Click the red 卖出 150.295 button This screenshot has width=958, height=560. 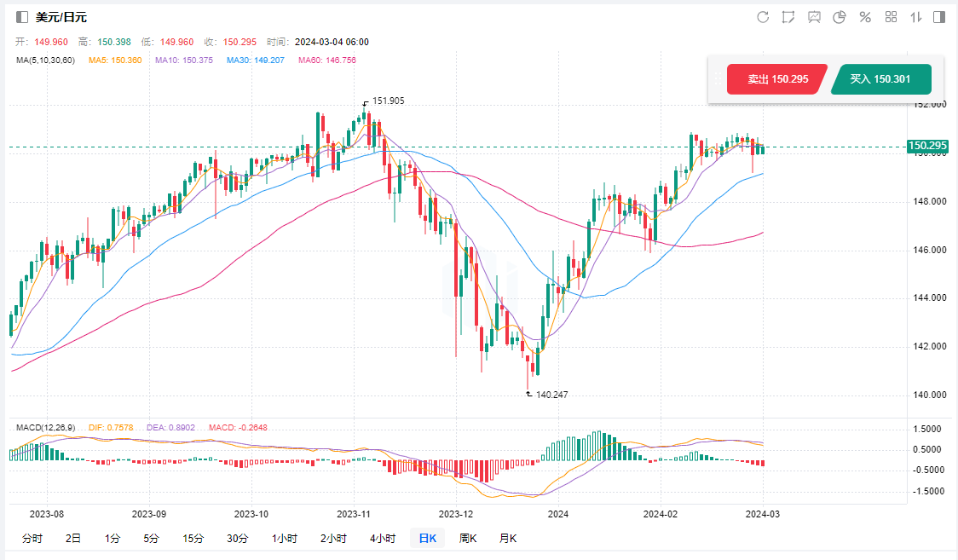coord(776,79)
